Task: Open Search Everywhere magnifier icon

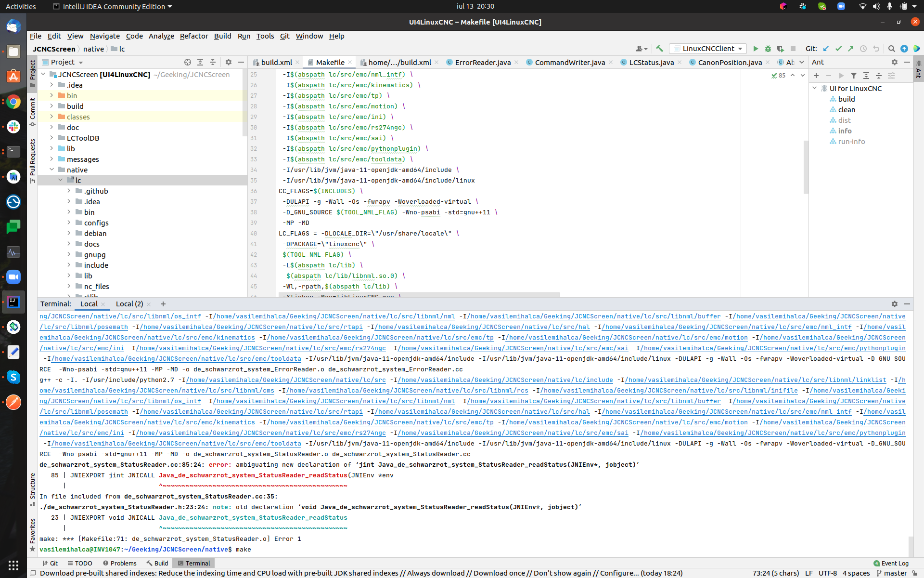Action: pos(891,49)
